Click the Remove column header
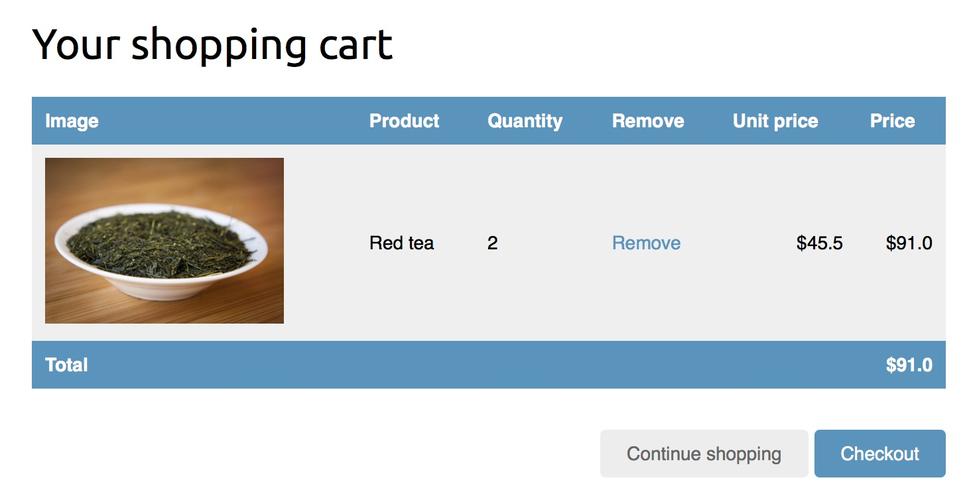 (648, 121)
